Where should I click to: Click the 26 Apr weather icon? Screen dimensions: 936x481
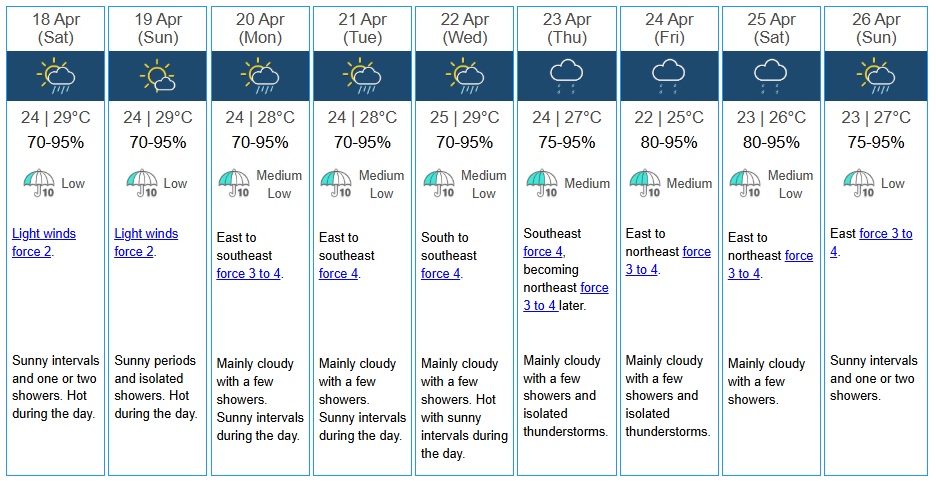[x=873, y=75]
